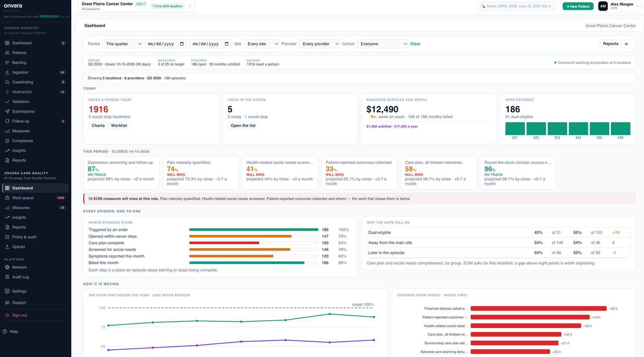The image size is (644, 357).
Task: Open Work queue via its clipboard icon
Action: [x=7, y=198]
